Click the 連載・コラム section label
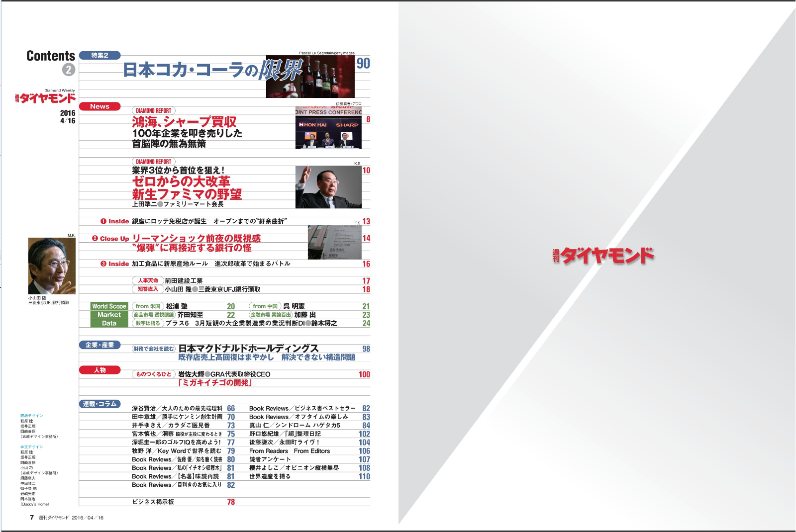The image size is (796, 532). point(99,404)
